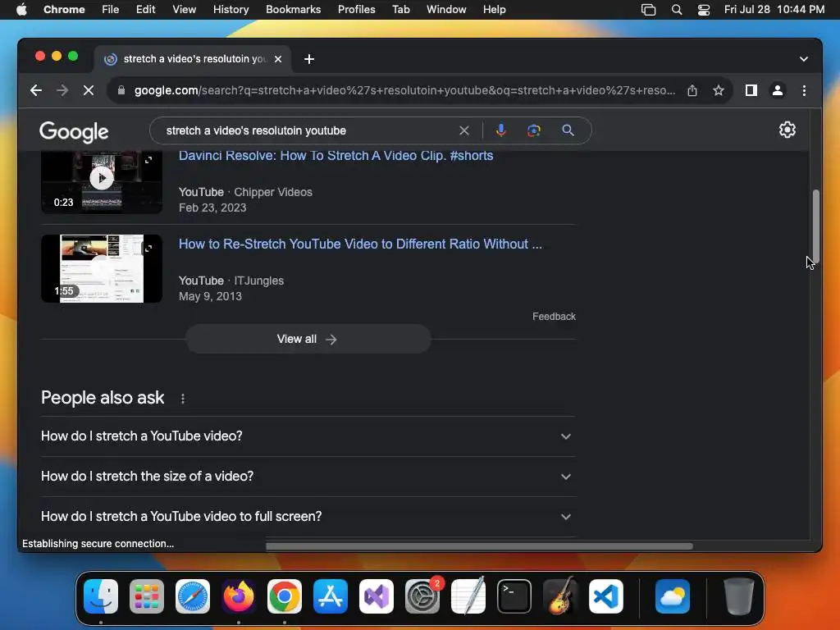The height and width of the screenshot is (630, 840).
Task: Open Visual Studio Code from the dock
Action: coord(606,596)
